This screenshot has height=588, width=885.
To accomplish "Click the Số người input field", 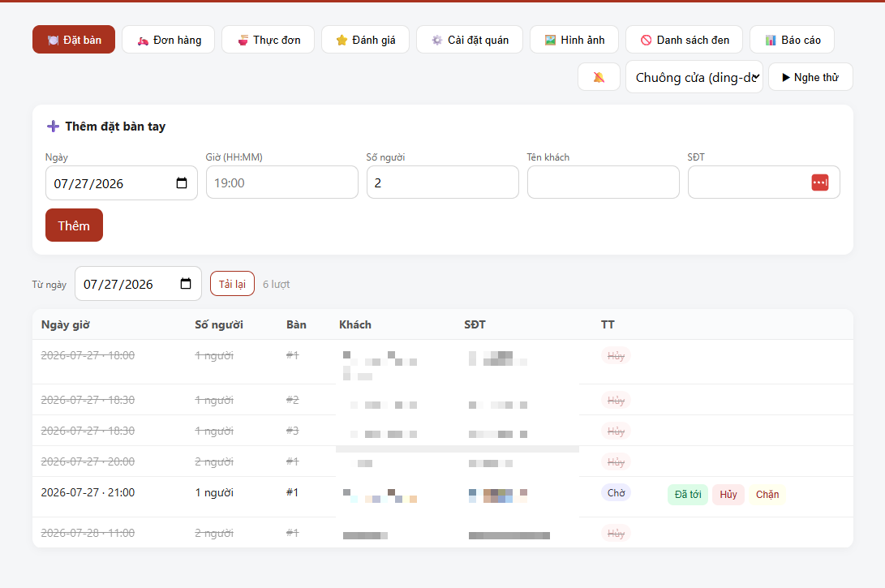I will pyautogui.click(x=443, y=182).
